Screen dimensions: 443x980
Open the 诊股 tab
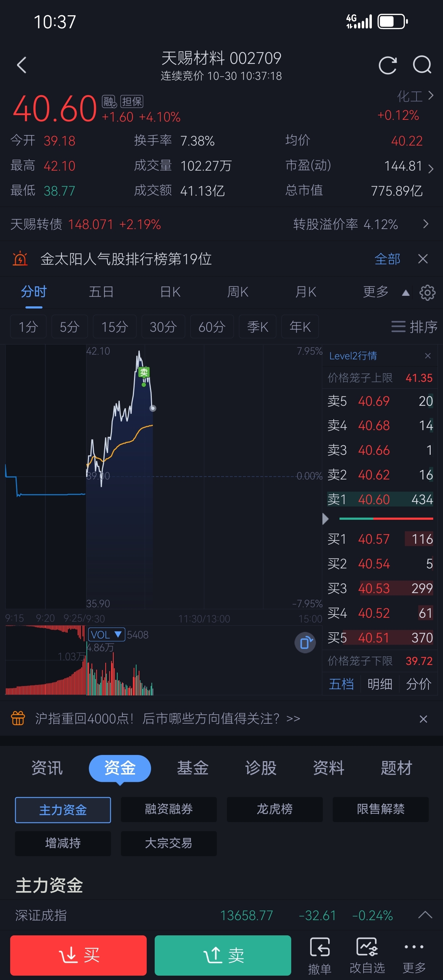(261, 768)
